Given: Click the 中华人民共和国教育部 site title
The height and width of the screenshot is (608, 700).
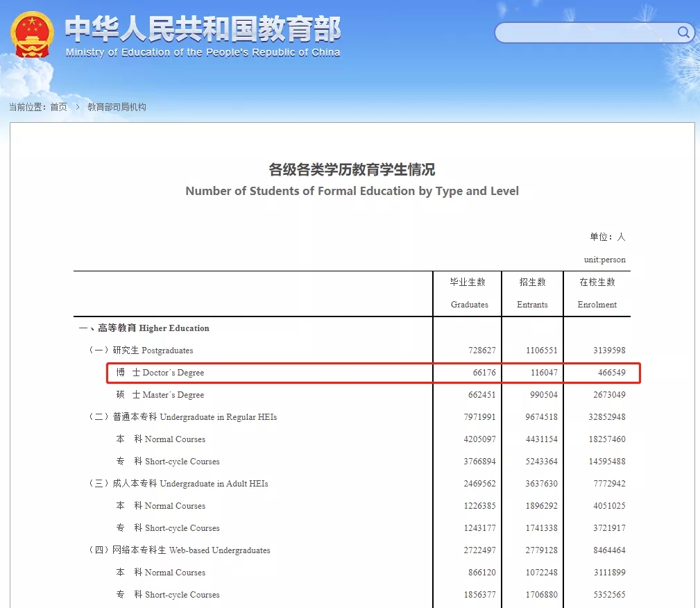Looking at the screenshot, I should pos(203,28).
